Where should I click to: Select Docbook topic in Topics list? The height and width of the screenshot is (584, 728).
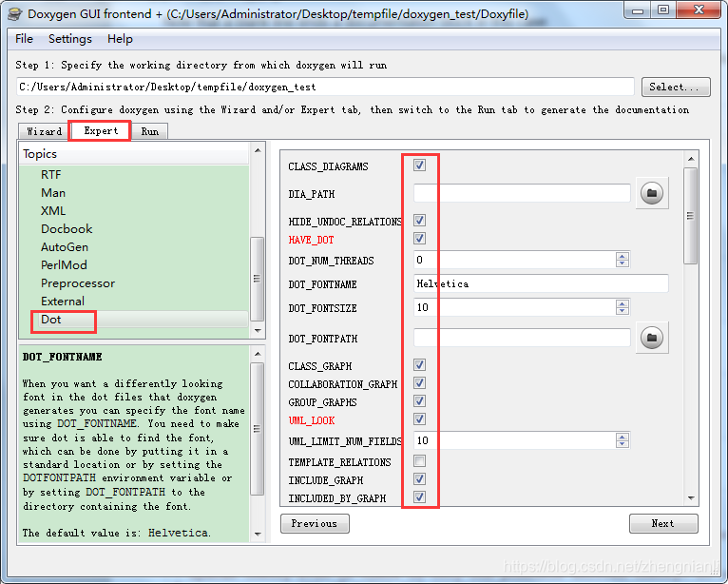coord(67,229)
